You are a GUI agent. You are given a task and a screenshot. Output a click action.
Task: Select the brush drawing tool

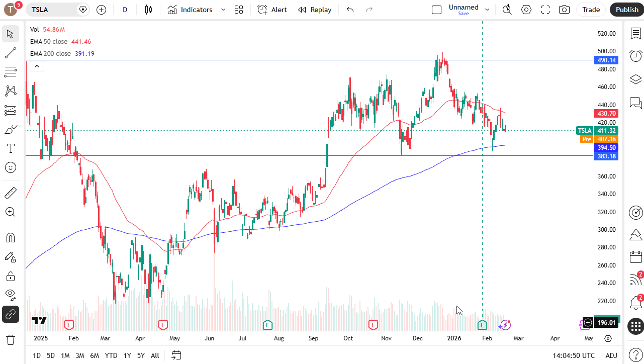pos(10,129)
